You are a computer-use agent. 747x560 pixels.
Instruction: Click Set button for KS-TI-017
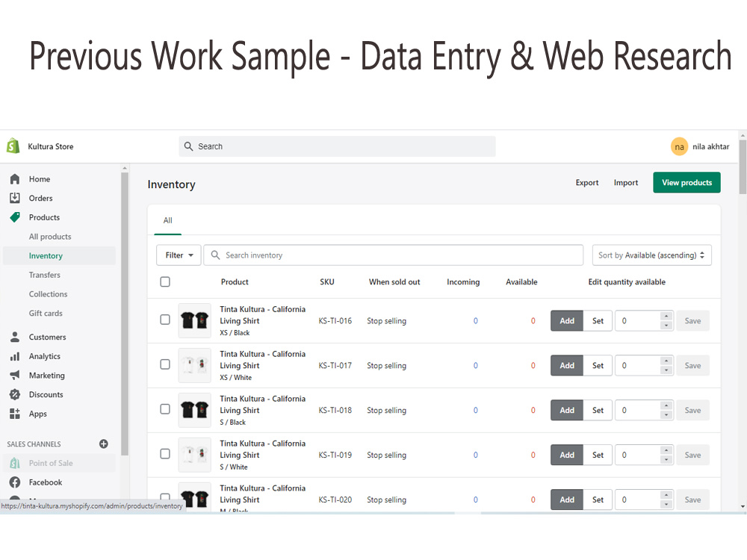(x=598, y=366)
